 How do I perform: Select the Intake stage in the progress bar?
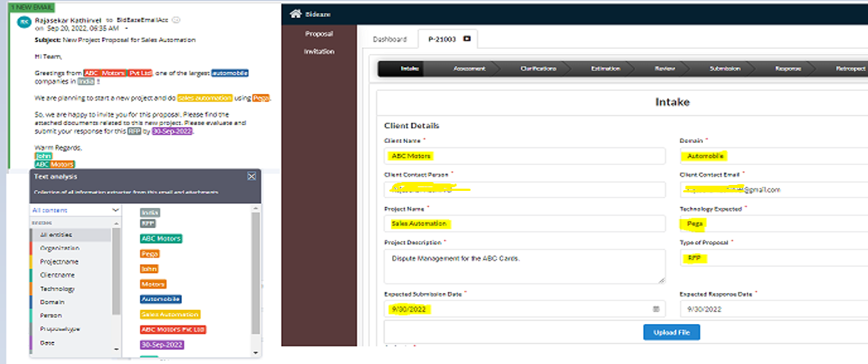pyautogui.click(x=410, y=69)
